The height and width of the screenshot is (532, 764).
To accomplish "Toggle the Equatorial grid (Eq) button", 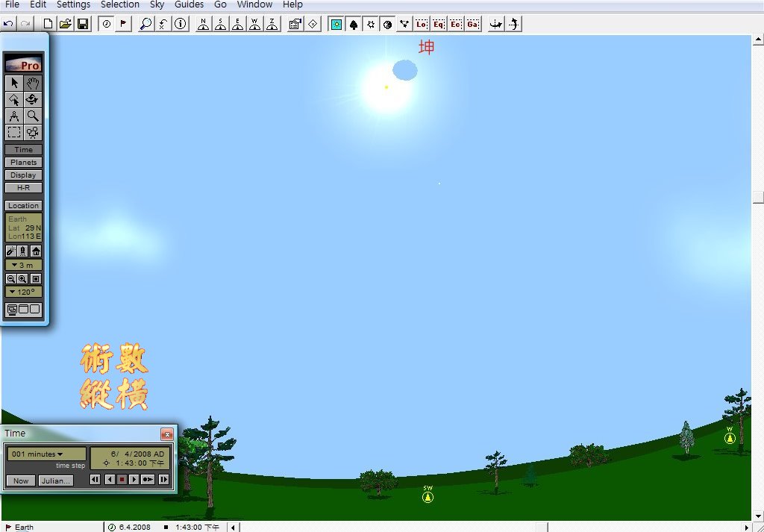I will point(439,24).
